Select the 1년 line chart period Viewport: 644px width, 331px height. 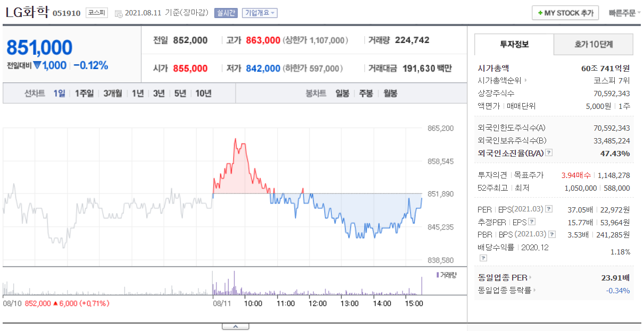click(x=138, y=94)
